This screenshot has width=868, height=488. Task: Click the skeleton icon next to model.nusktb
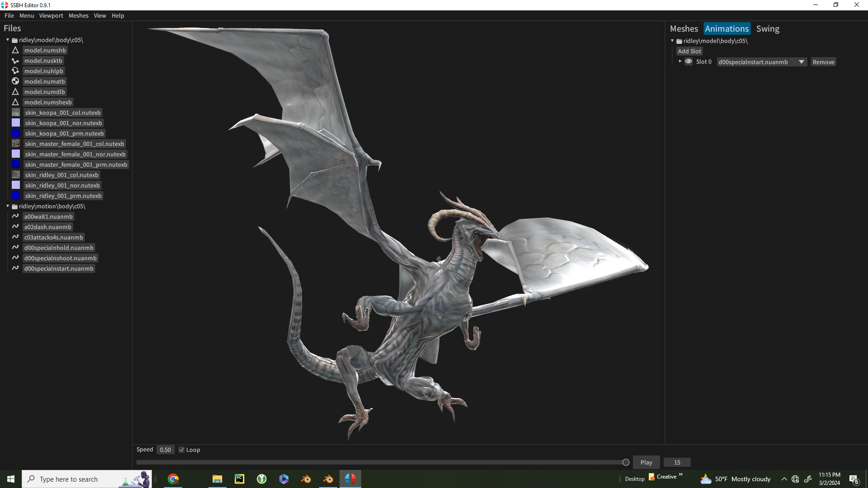click(x=15, y=61)
